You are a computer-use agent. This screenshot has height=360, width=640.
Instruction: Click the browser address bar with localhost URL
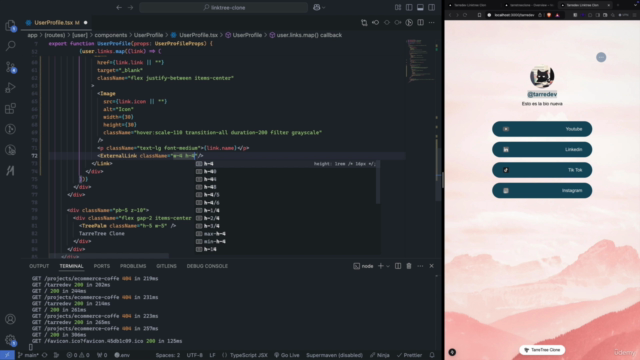click(x=514, y=15)
